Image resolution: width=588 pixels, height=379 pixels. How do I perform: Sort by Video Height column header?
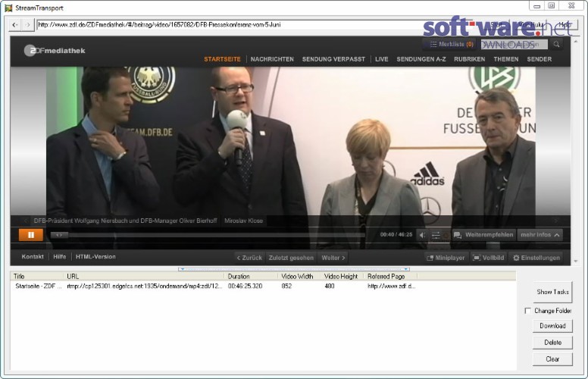[x=342, y=276]
